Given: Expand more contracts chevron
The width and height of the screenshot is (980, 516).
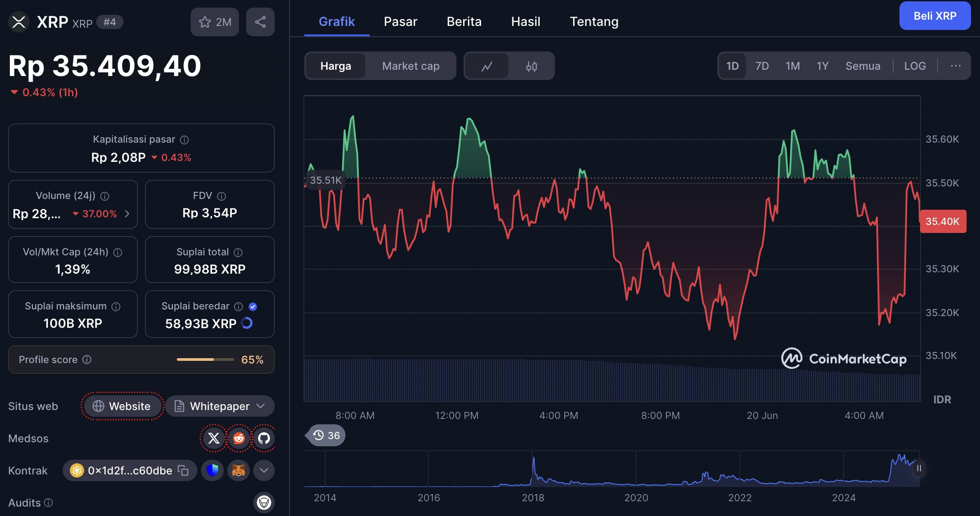Looking at the screenshot, I should tap(264, 470).
